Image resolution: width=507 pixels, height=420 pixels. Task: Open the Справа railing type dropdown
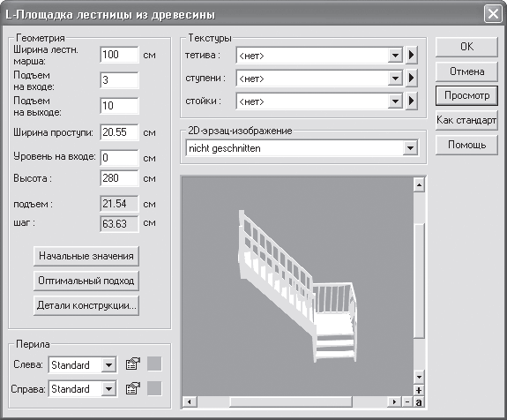click(x=109, y=389)
